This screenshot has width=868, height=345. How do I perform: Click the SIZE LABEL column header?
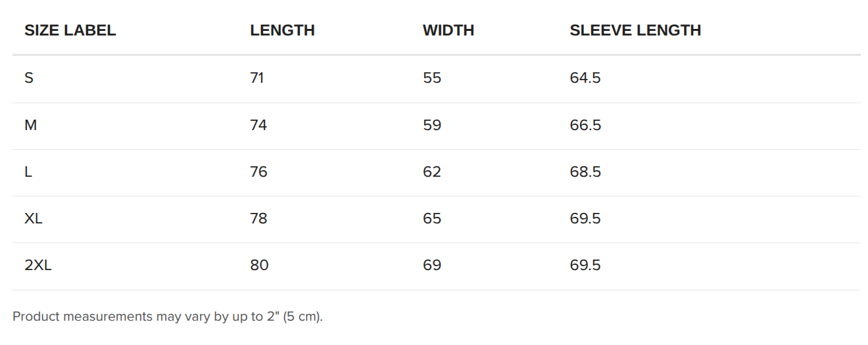click(x=70, y=30)
